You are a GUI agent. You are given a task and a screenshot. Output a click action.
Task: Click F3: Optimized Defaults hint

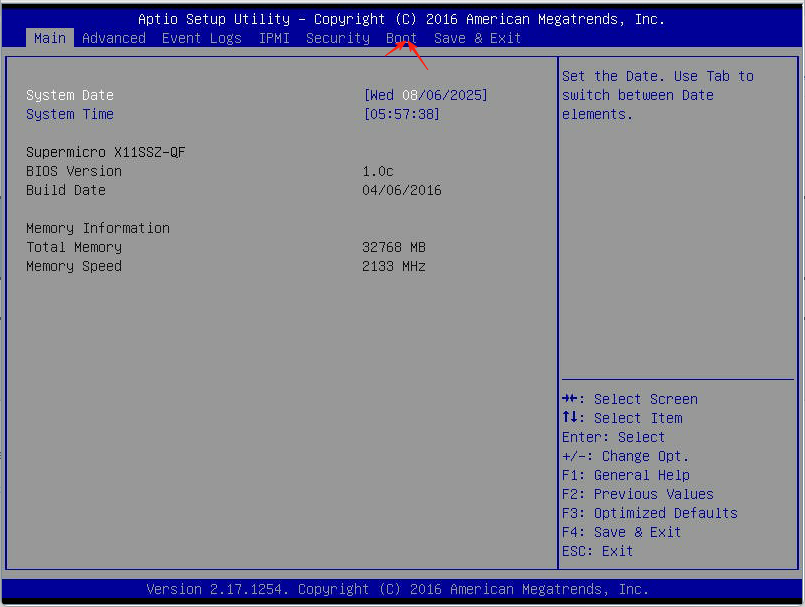(x=650, y=513)
